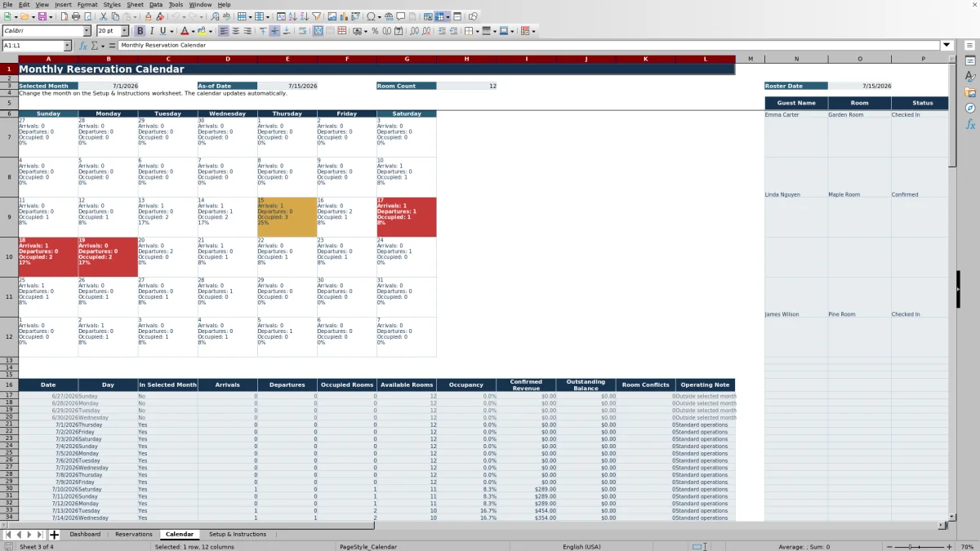Toggle Underline formatting
Screen dimensions: 980x551
pyautogui.click(x=163, y=31)
